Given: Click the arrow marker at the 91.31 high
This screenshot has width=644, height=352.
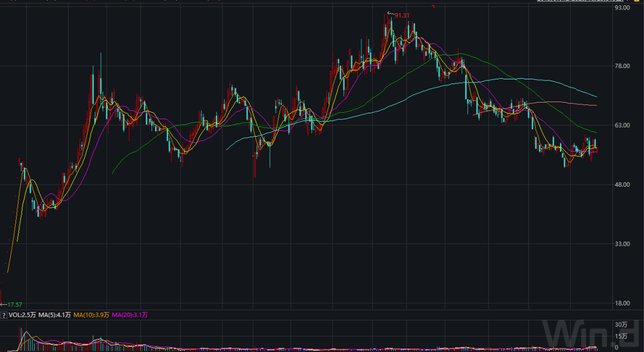Looking at the screenshot, I should (x=390, y=13).
